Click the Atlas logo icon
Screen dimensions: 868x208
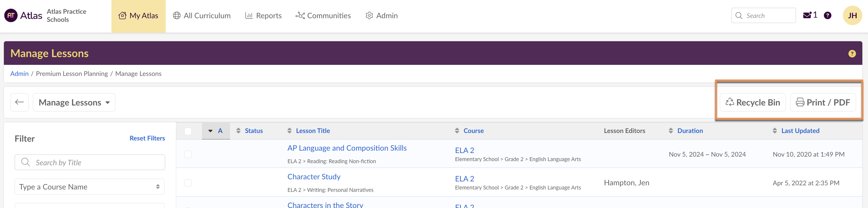tap(11, 16)
